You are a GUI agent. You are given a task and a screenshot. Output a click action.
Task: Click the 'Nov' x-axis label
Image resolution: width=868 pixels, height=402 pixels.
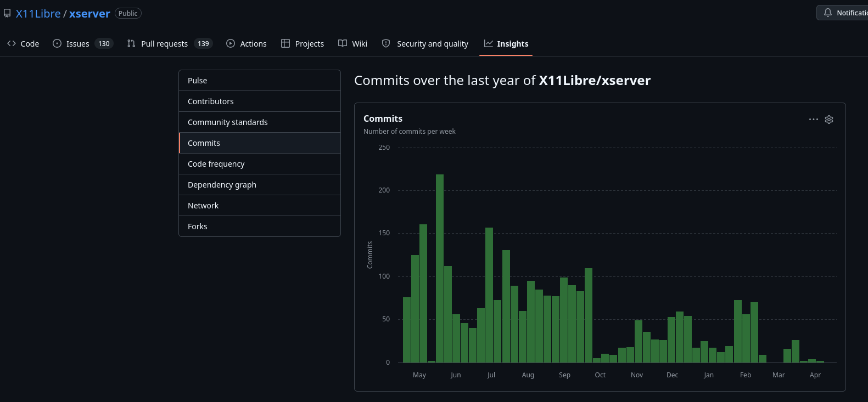pos(637,375)
